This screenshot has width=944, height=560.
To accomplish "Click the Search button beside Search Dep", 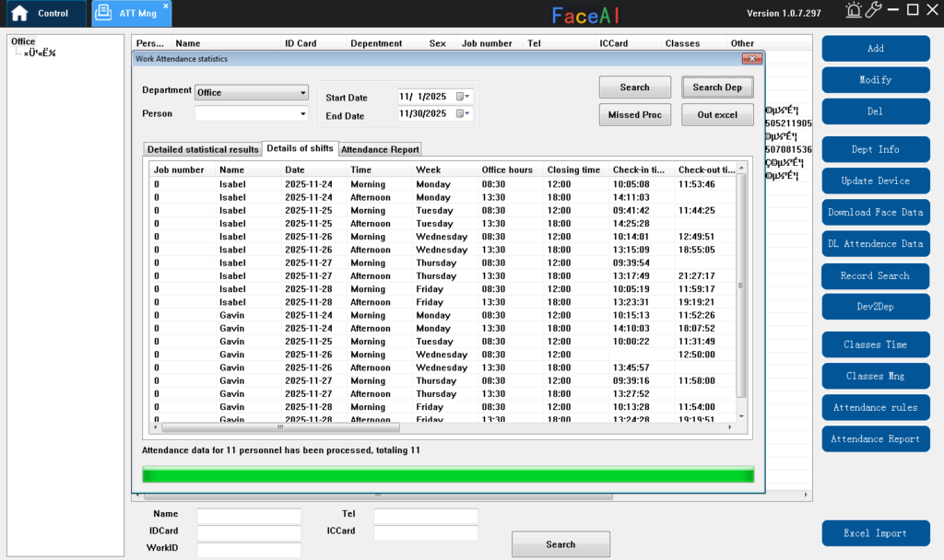I will [x=634, y=87].
